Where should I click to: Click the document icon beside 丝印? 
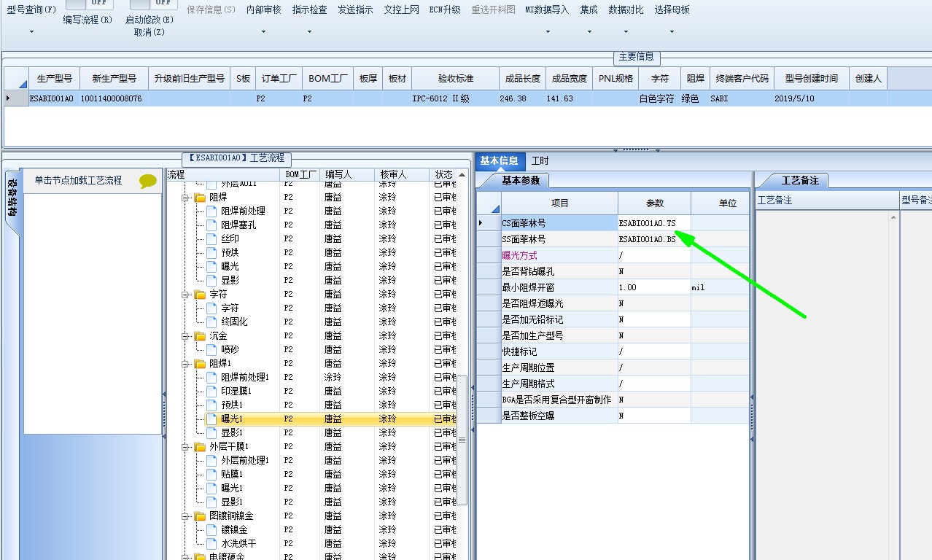pos(212,239)
